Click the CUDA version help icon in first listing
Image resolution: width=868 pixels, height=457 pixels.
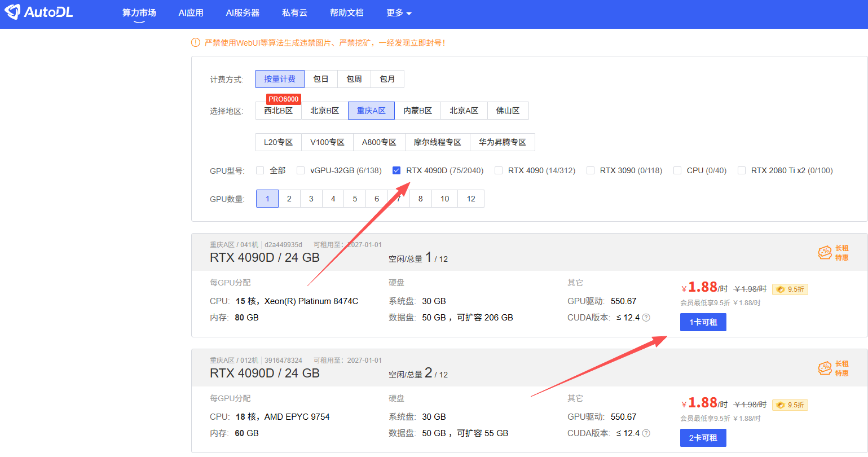coord(646,318)
